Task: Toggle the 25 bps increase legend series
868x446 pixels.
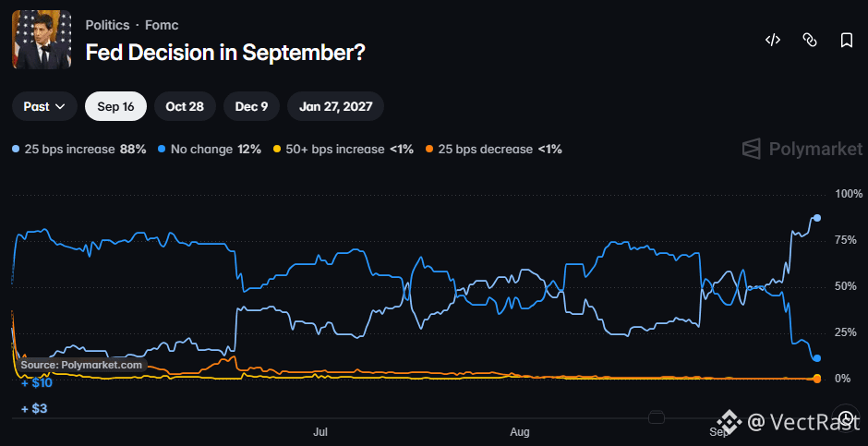Action: pos(78,150)
